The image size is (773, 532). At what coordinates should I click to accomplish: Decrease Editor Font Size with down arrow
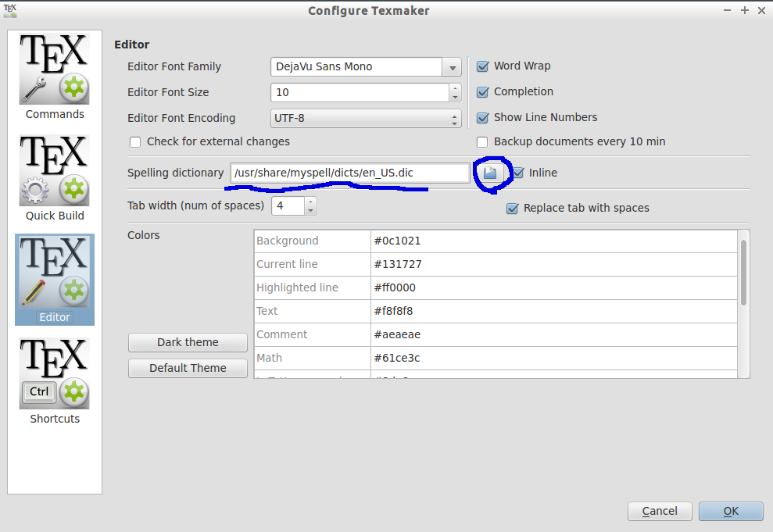tap(455, 97)
